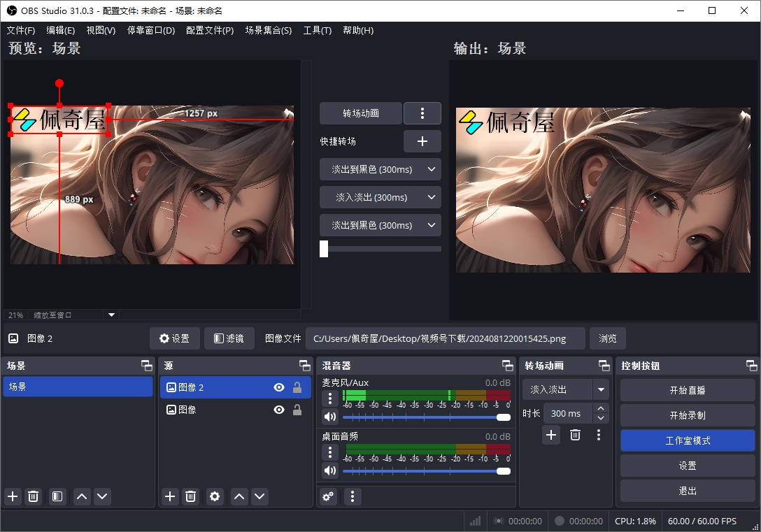Screen dimensions: 761x532
Task: Open options dots for 麦克风/Aux channel
Action: pos(330,398)
